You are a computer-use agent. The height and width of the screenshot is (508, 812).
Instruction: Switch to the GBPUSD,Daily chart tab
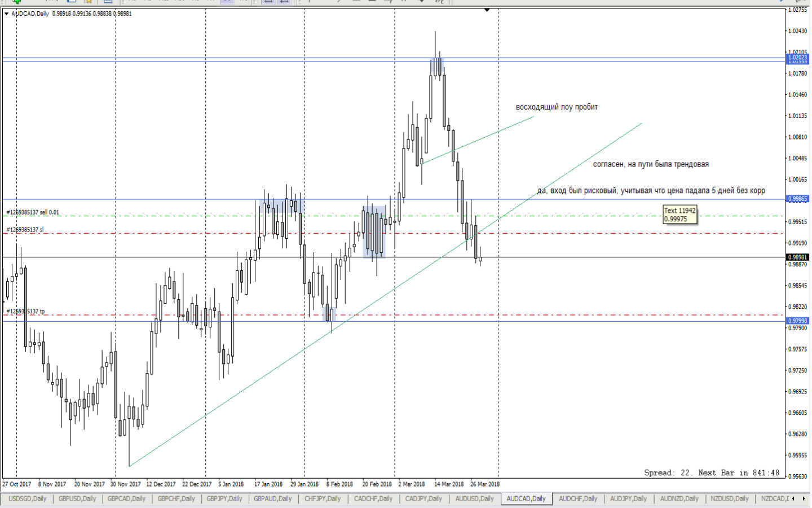[x=77, y=499]
